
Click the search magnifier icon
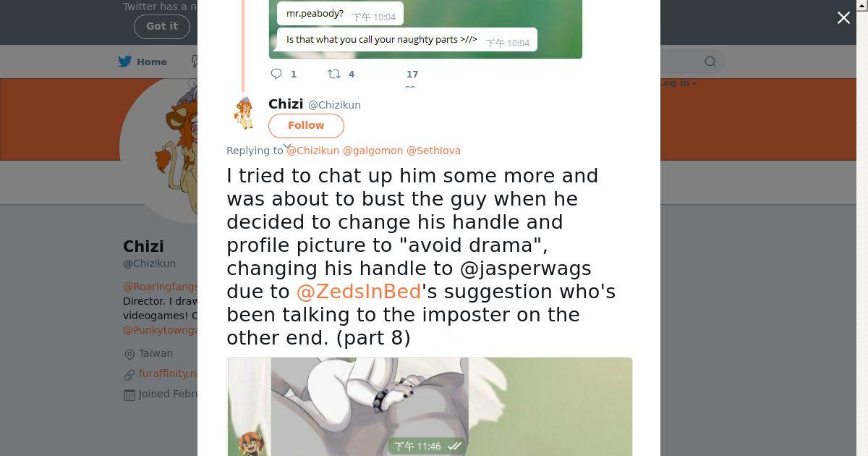point(710,62)
